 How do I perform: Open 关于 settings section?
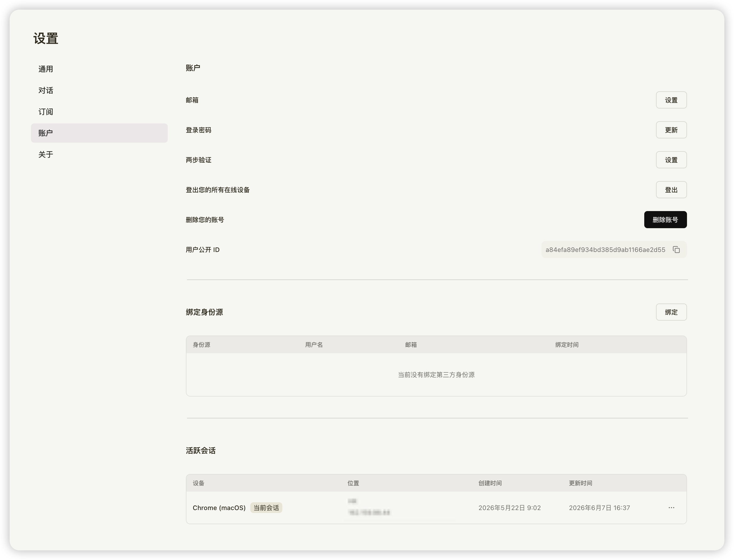point(99,154)
